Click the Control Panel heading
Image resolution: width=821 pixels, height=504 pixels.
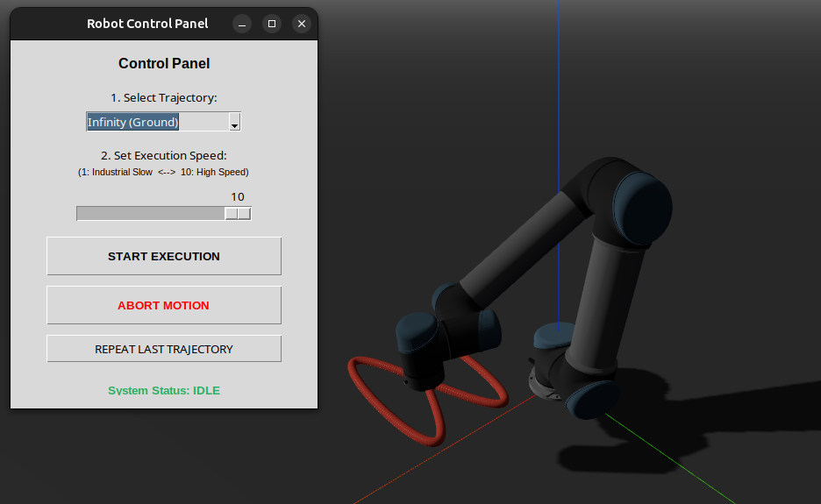tap(164, 63)
